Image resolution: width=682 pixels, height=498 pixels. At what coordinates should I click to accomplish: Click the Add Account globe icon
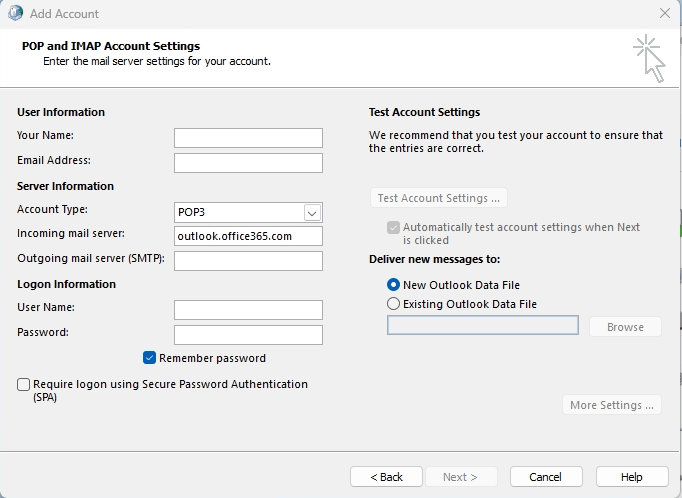tap(14, 13)
